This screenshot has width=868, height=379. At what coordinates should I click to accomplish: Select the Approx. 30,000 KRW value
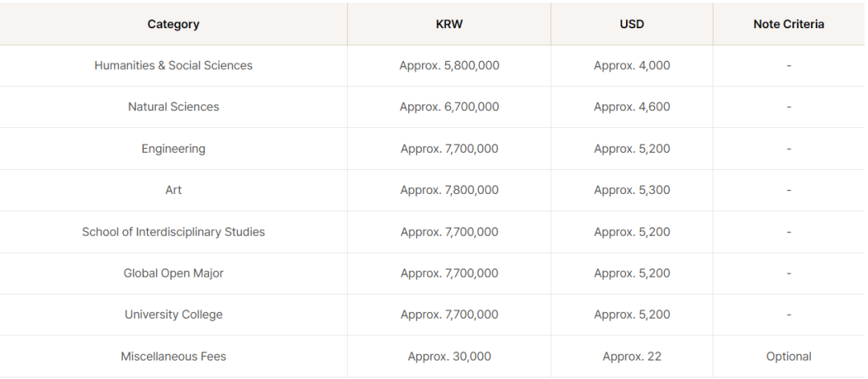click(449, 356)
